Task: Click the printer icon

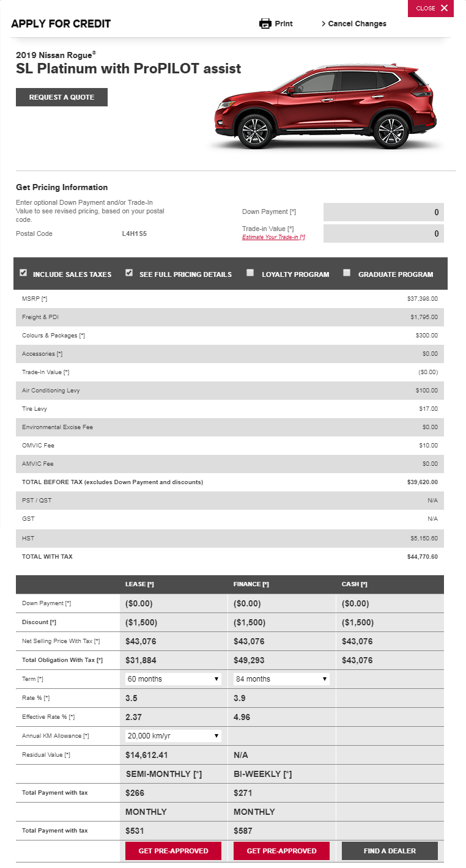Action: click(x=265, y=24)
